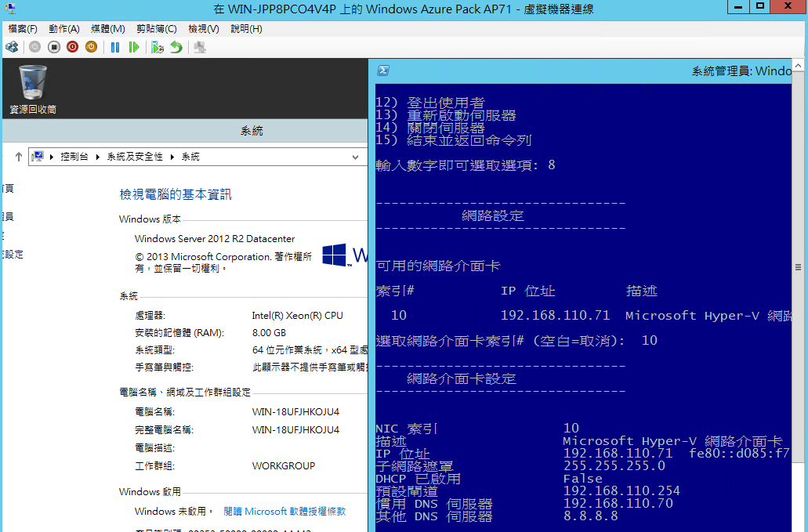This screenshot has height=532, width=808.
Task: Go up one level with the up arrow
Action: tap(19, 157)
